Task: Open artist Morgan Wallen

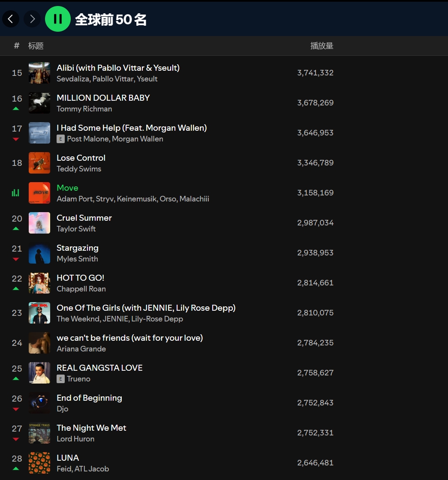Action: point(138,139)
